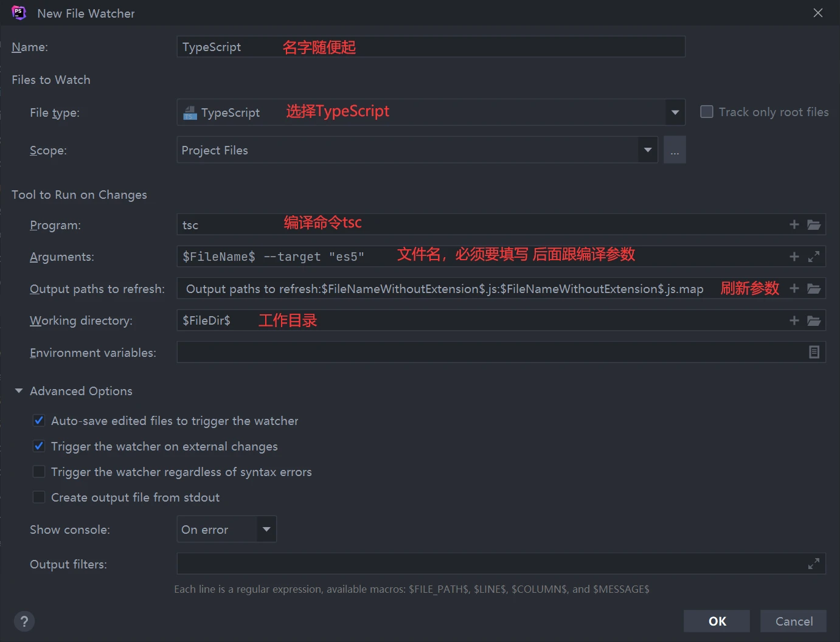Click the plus icon next to Program field

point(794,224)
